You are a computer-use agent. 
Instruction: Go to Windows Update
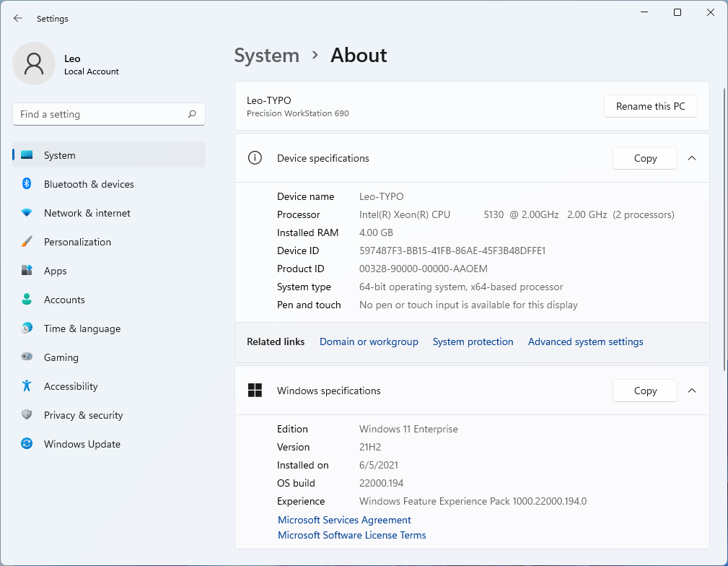click(x=109, y=444)
